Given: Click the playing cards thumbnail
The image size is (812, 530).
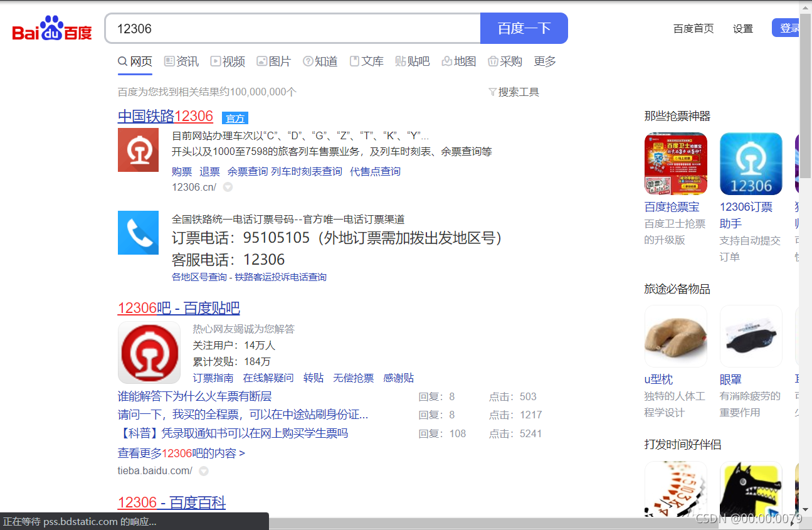Looking at the screenshot, I should point(676,489).
